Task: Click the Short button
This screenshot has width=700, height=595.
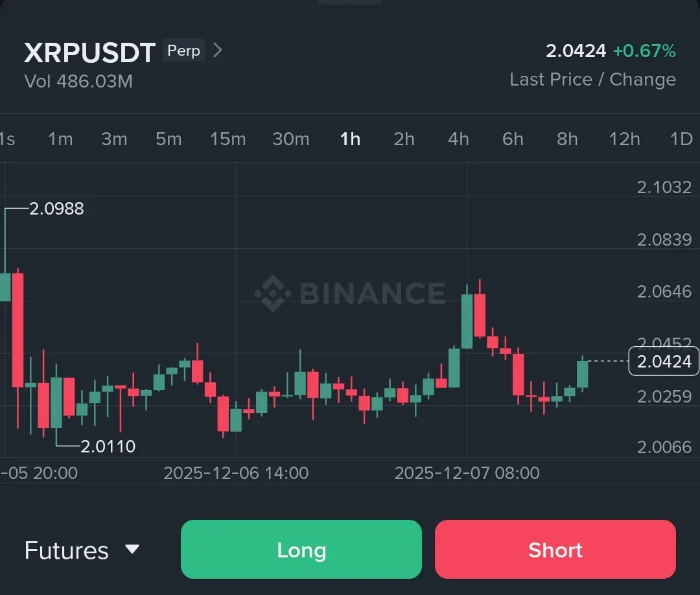Action: tap(555, 550)
